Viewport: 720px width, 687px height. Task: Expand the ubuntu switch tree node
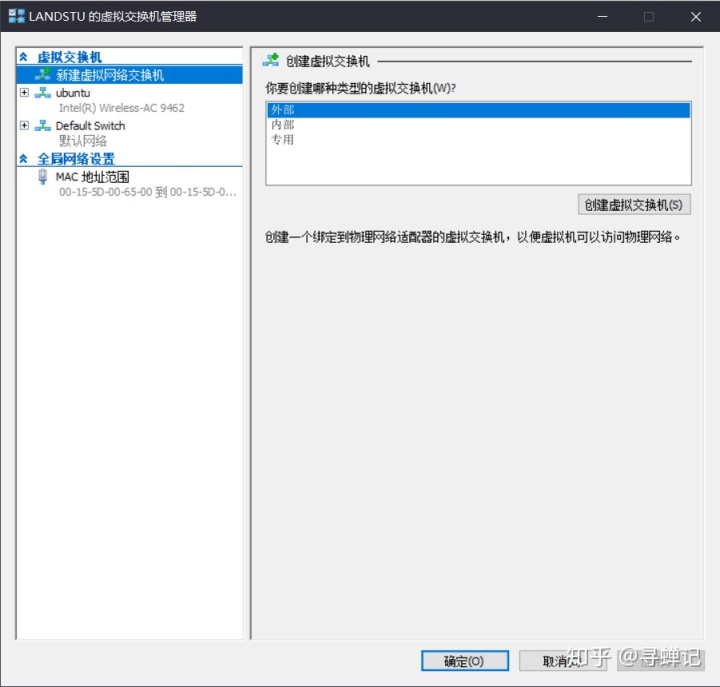pyautogui.click(x=24, y=93)
